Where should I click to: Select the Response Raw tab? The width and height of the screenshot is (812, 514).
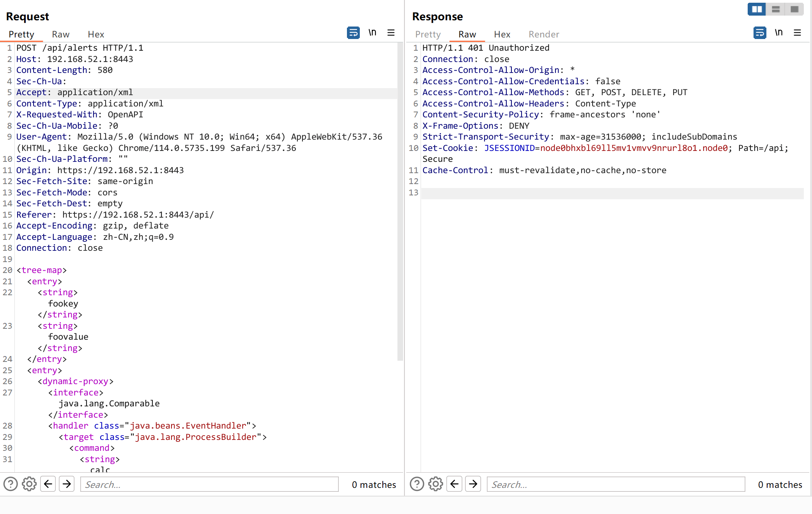point(467,34)
